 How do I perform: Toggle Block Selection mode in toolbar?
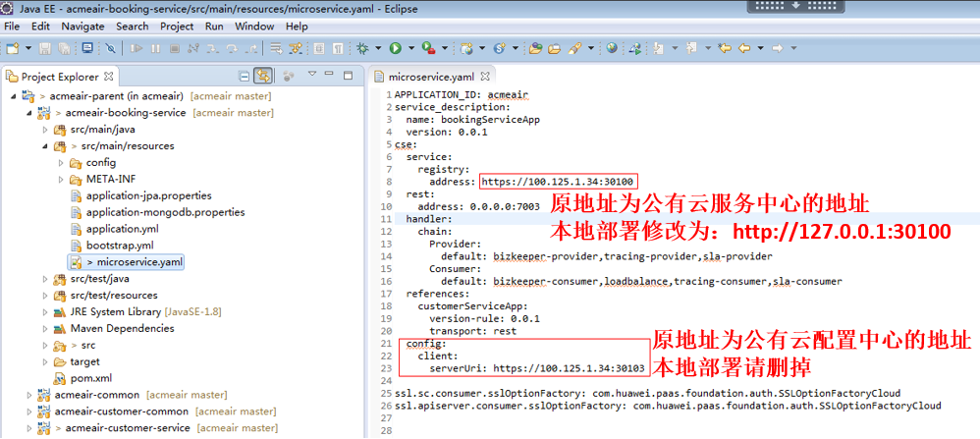click(319, 47)
